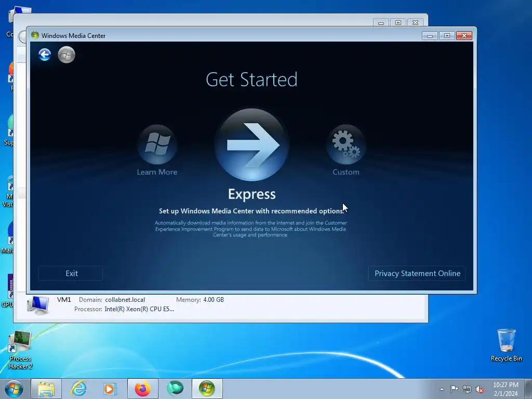This screenshot has width=532, height=399.
Task: Minimize the background system window
Action: [381, 22]
